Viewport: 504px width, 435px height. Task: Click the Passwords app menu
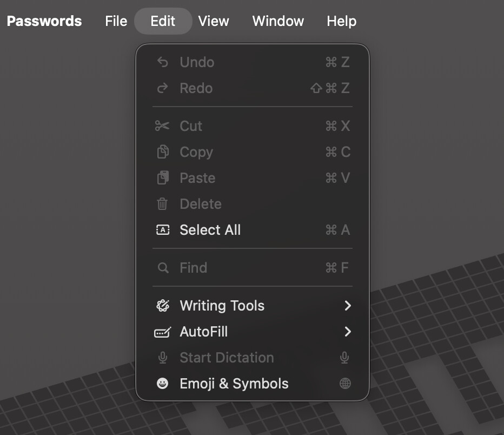(44, 21)
